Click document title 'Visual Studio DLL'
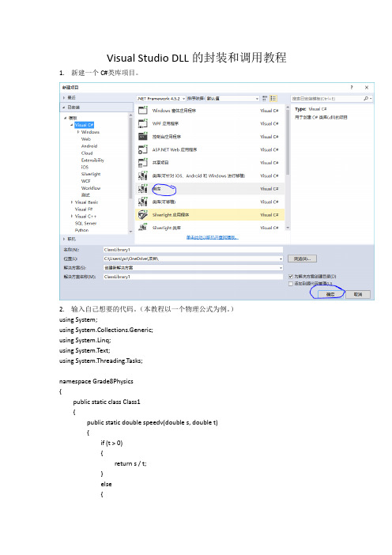Screen dimensions: 392x555 click(x=148, y=58)
